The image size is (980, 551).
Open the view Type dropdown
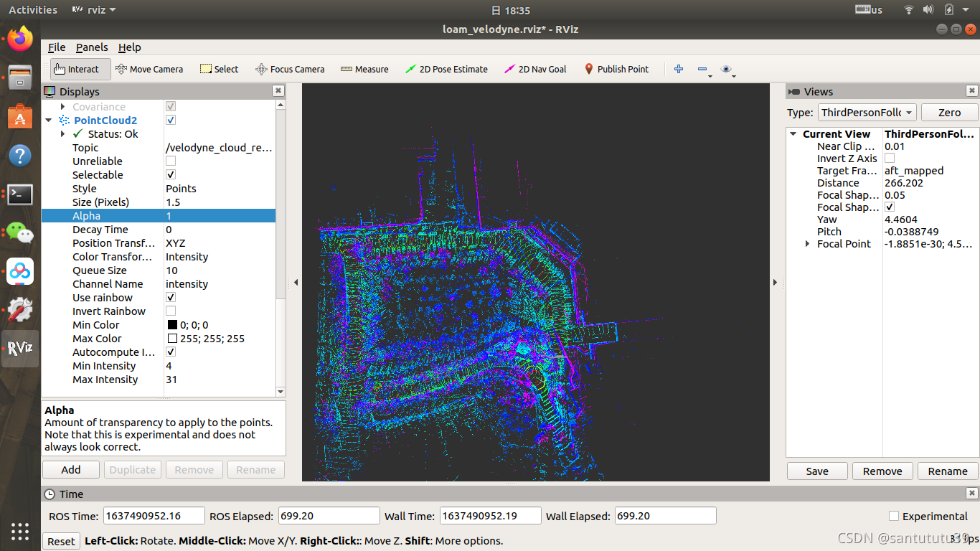click(867, 113)
